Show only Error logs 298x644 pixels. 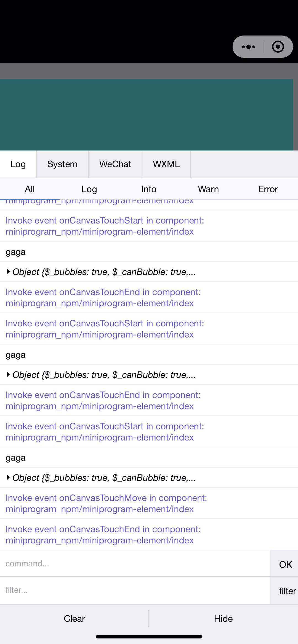pyautogui.click(x=268, y=189)
